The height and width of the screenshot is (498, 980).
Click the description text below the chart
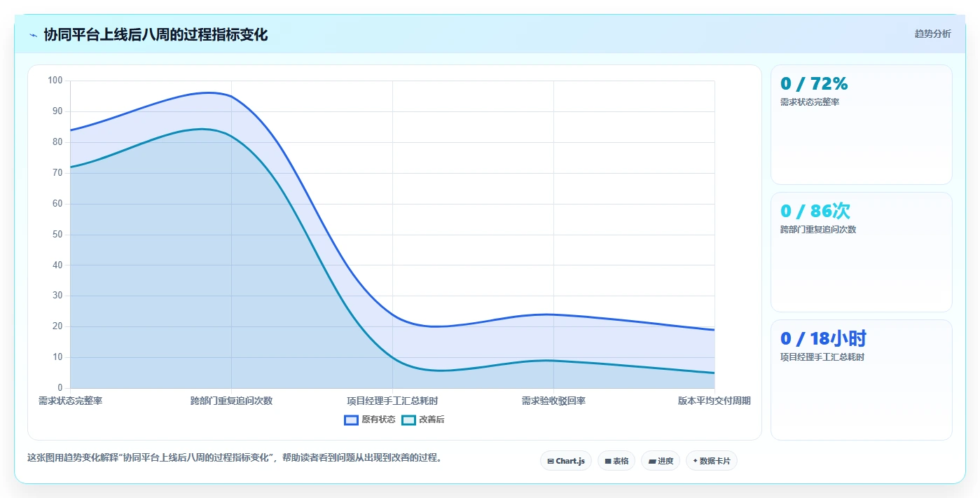coord(234,457)
